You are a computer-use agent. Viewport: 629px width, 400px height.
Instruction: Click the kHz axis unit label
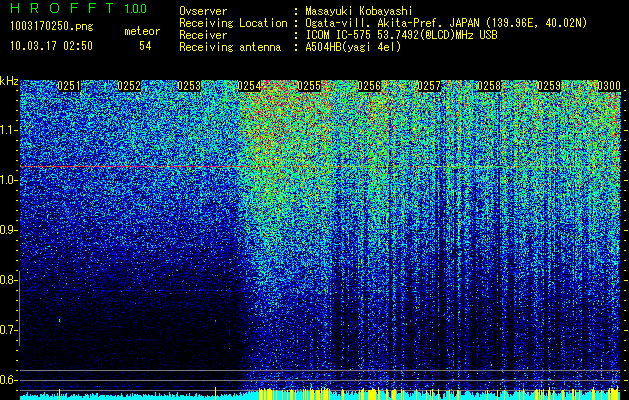(9, 81)
